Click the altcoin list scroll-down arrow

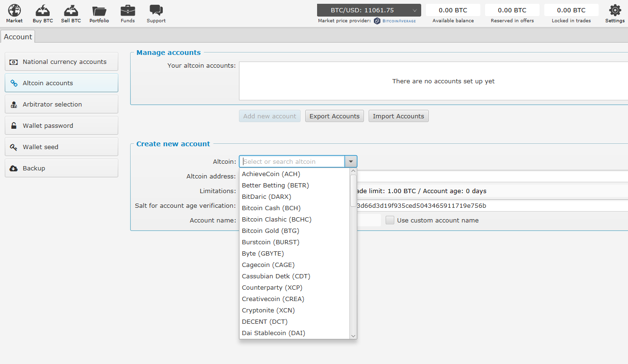[353, 336]
